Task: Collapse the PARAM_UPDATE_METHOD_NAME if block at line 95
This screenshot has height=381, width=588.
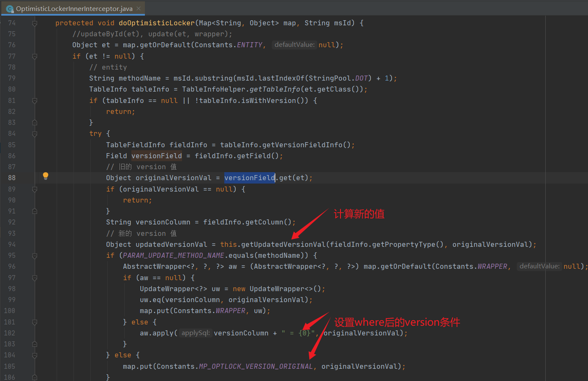Action: click(x=35, y=256)
